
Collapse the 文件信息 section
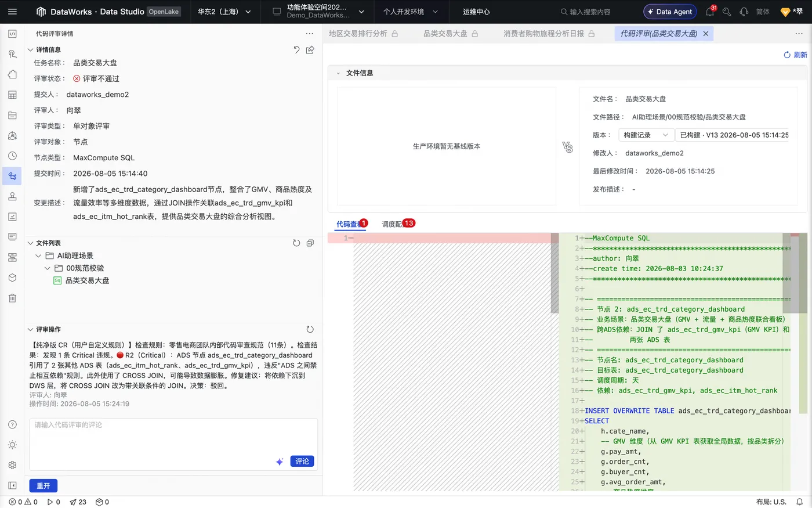pos(338,73)
